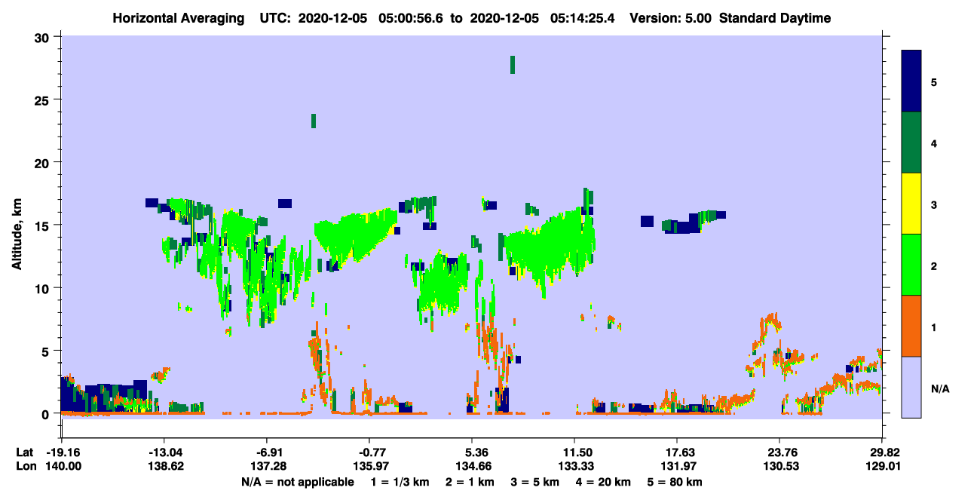
Task: Click the latitude value -19.16
Action: coord(63,452)
